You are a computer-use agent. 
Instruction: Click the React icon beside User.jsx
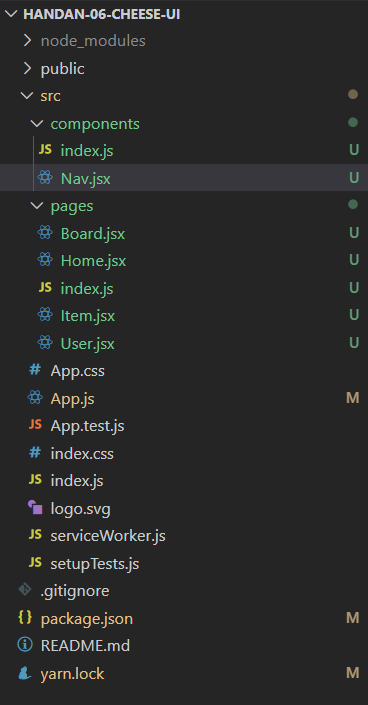coord(45,343)
